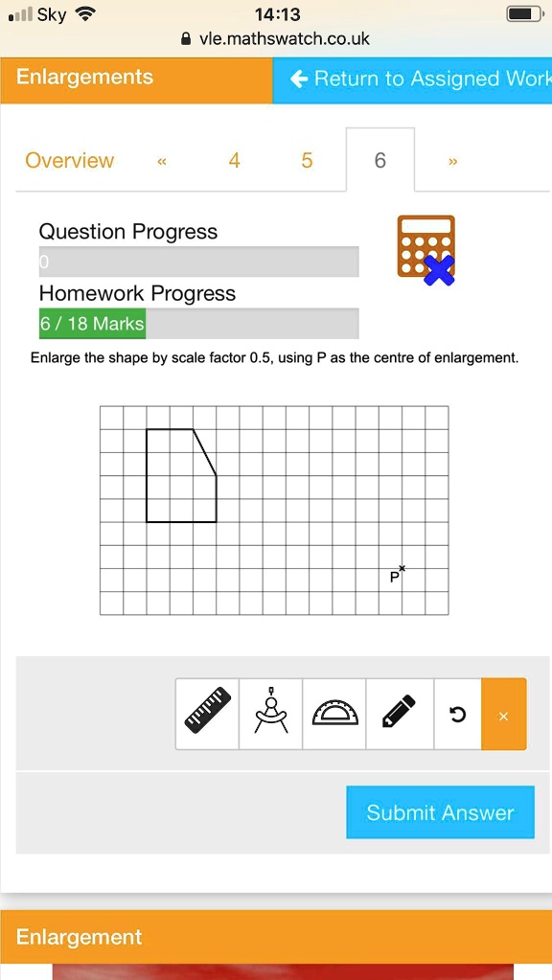The height and width of the screenshot is (980, 552).
Task: Select the compass tool
Action: coord(270,714)
